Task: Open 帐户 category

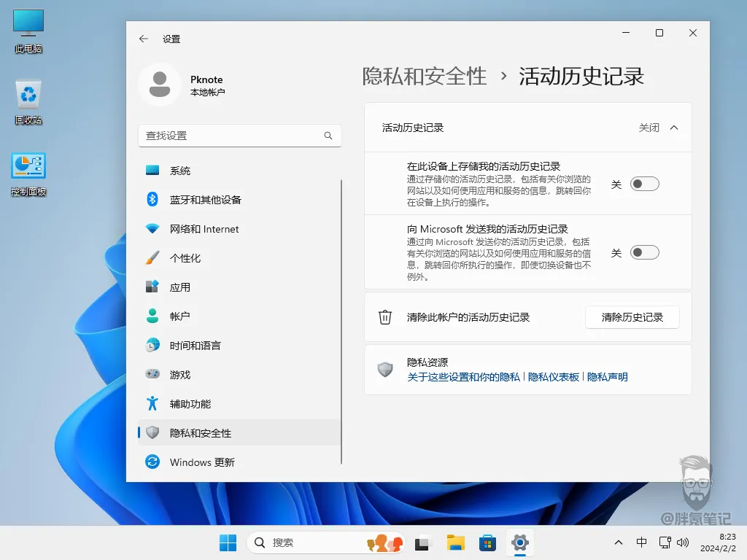Action: pos(239,316)
